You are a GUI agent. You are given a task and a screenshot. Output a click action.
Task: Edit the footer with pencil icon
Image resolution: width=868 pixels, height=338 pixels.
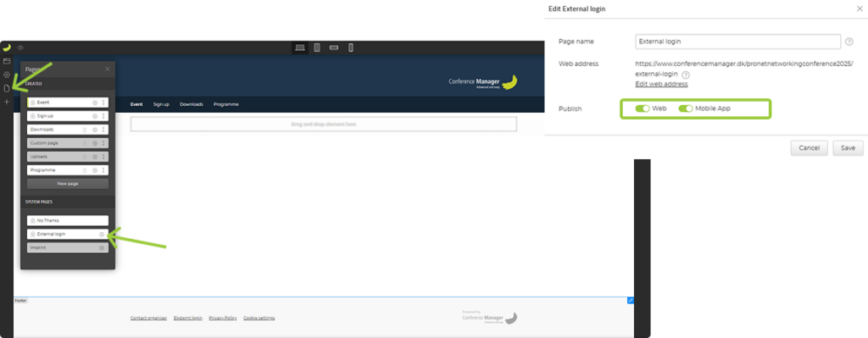(631, 301)
